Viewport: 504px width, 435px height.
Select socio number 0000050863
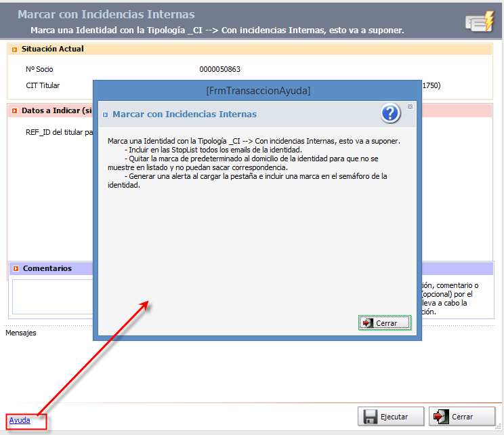pyautogui.click(x=220, y=69)
